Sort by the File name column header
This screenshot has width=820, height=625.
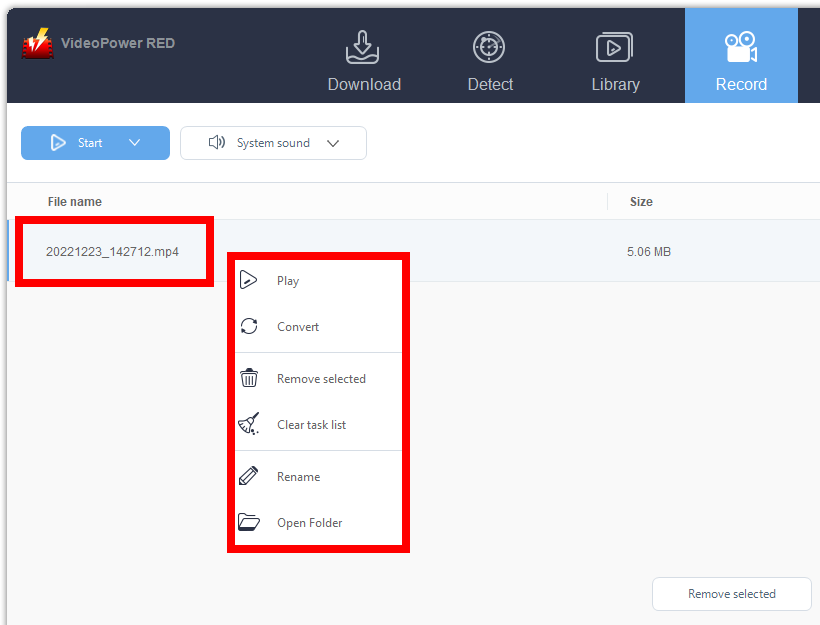click(75, 202)
